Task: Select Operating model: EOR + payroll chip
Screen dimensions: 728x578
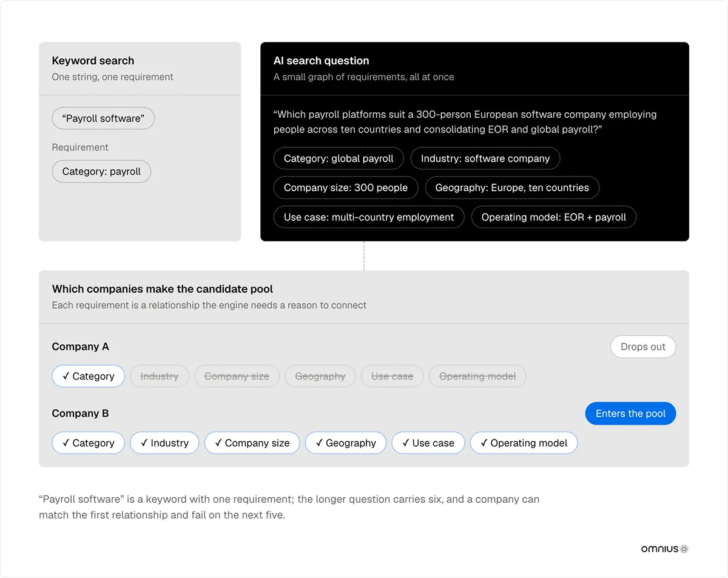Action: pyautogui.click(x=554, y=217)
